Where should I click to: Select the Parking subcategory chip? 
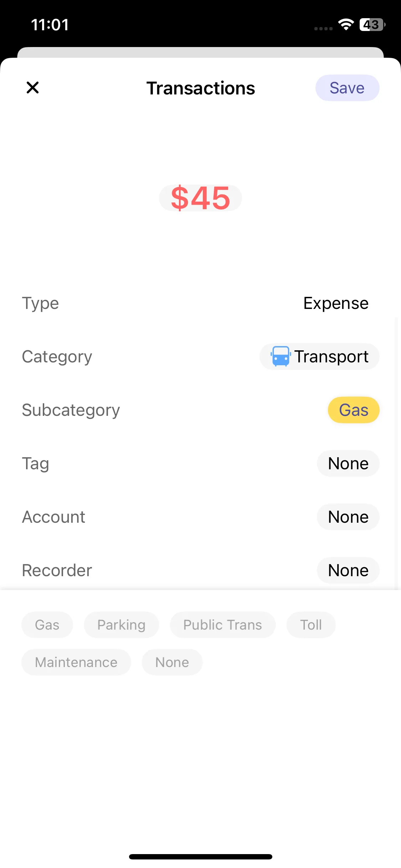pyautogui.click(x=121, y=625)
